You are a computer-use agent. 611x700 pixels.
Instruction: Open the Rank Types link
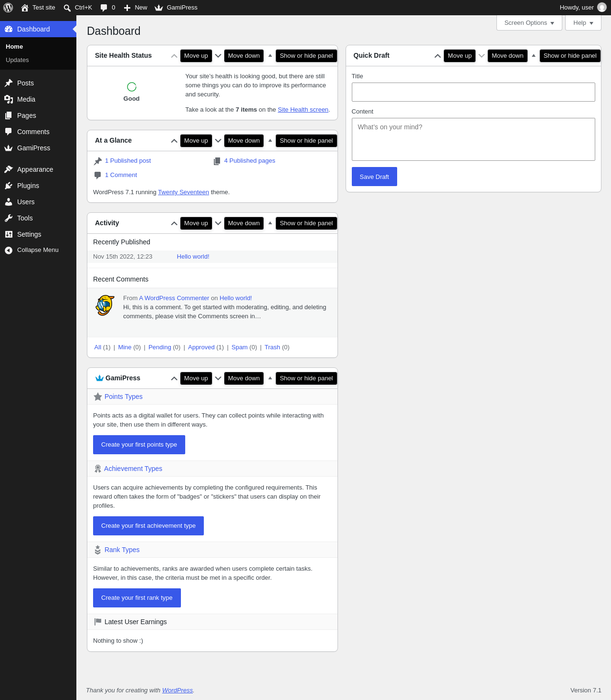pyautogui.click(x=122, y=550)
